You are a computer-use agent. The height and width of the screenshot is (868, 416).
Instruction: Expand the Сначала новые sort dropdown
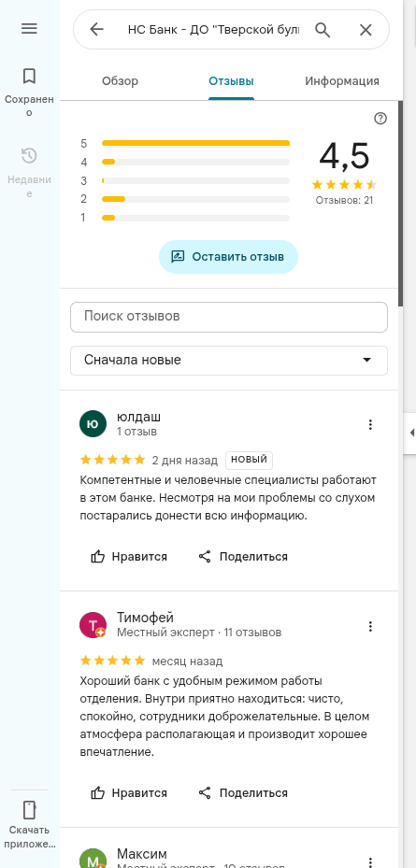tap(229, 361)
